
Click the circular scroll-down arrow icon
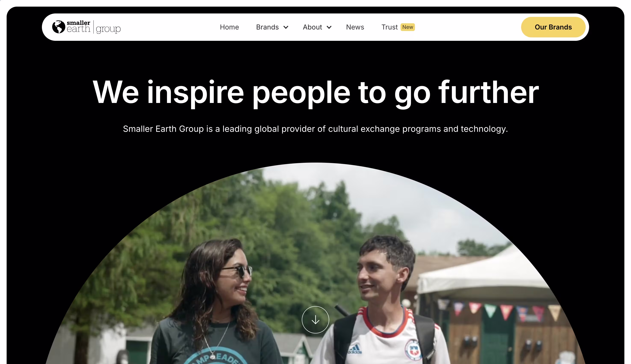(x=315, y=320)
